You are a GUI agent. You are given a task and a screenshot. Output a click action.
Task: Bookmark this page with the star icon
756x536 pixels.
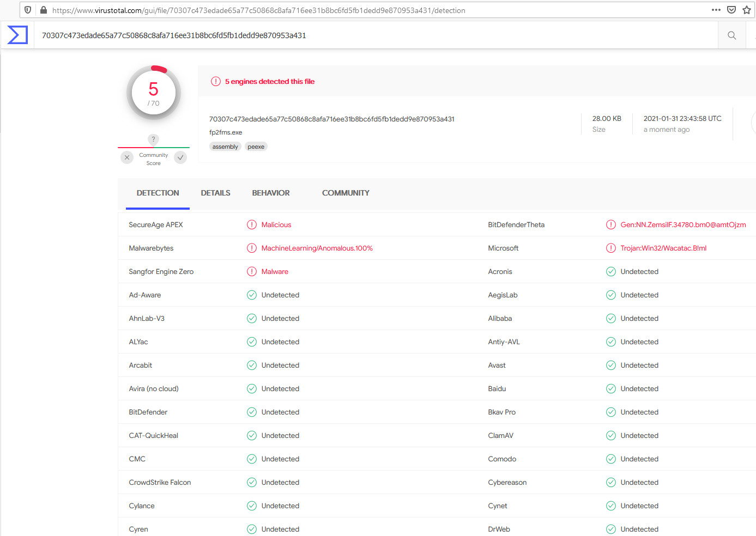coord(746,10)
